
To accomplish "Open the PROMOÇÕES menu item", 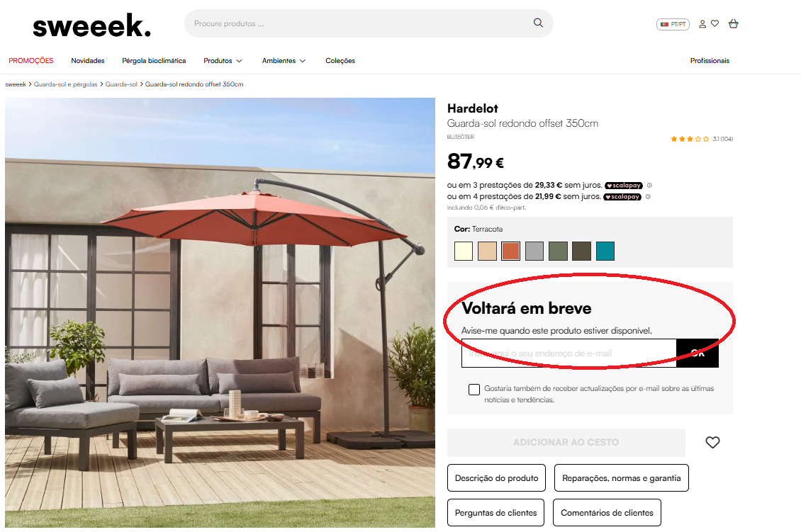I will point(31,61).
